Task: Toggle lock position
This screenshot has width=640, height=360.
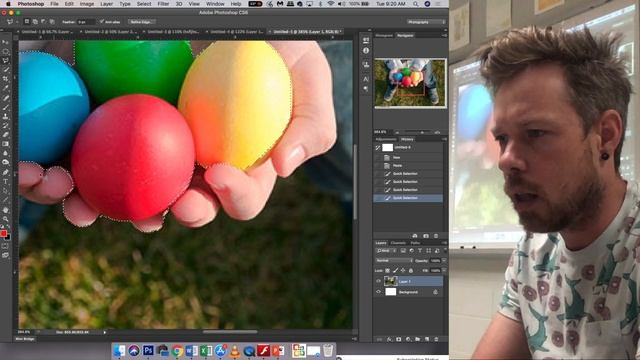Action: [403, 271]
